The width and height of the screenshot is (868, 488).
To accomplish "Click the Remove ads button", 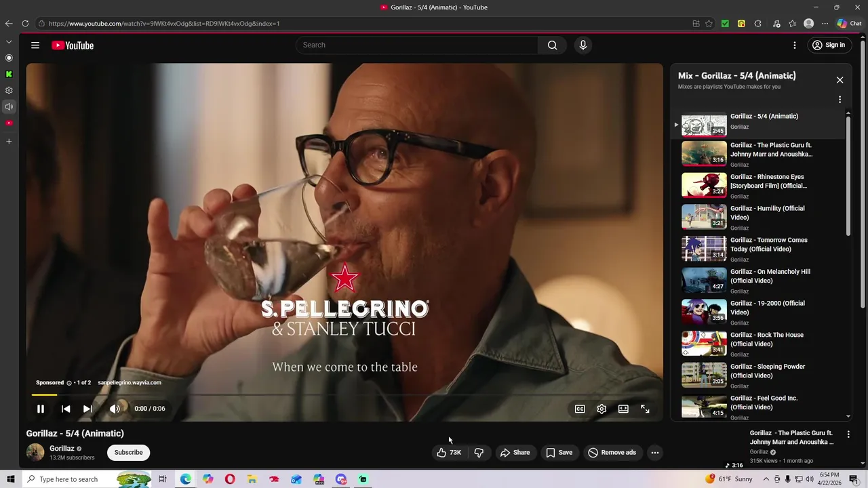I will tap(612, 452).
